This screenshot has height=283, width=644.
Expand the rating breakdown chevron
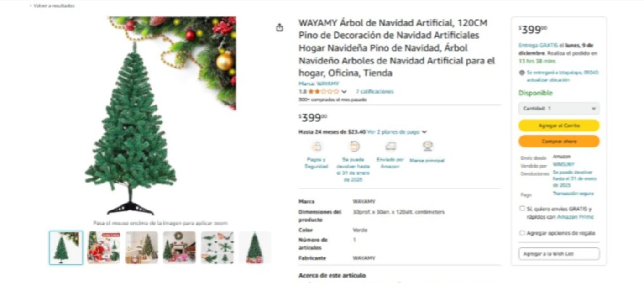click(x=344, y=92)
